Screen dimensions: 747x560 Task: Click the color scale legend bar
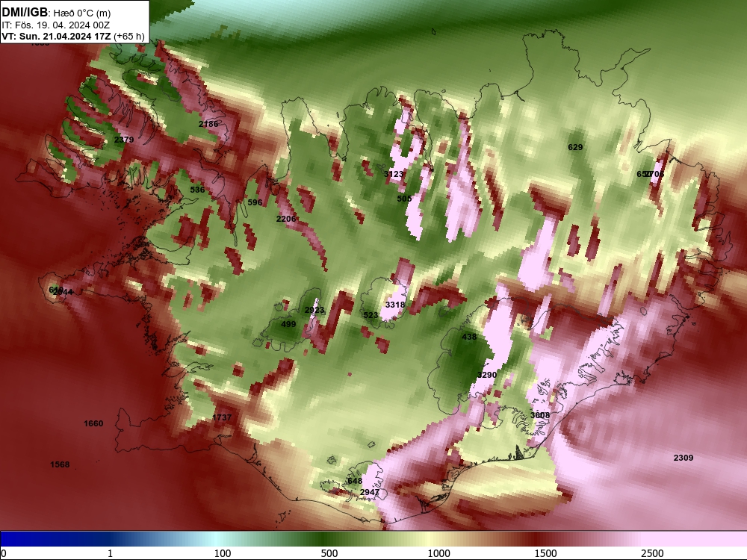coord(373,538)
